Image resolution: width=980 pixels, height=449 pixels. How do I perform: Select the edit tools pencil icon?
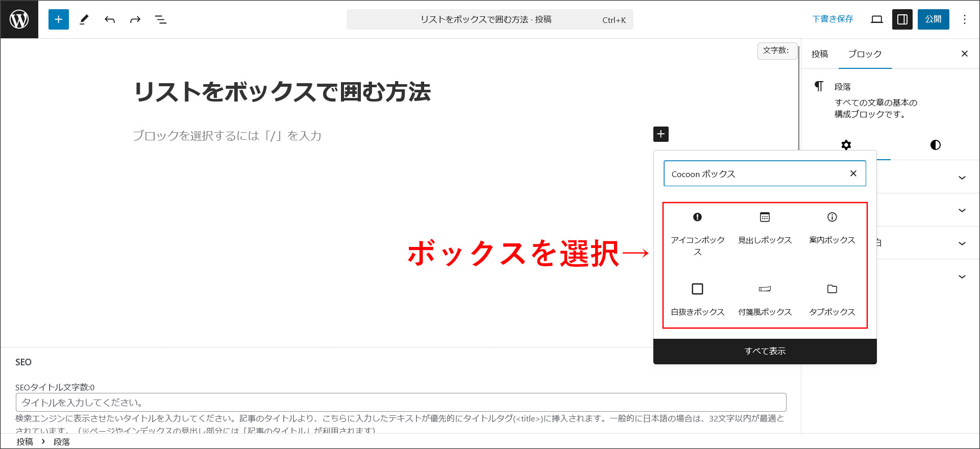coord(84,19)
